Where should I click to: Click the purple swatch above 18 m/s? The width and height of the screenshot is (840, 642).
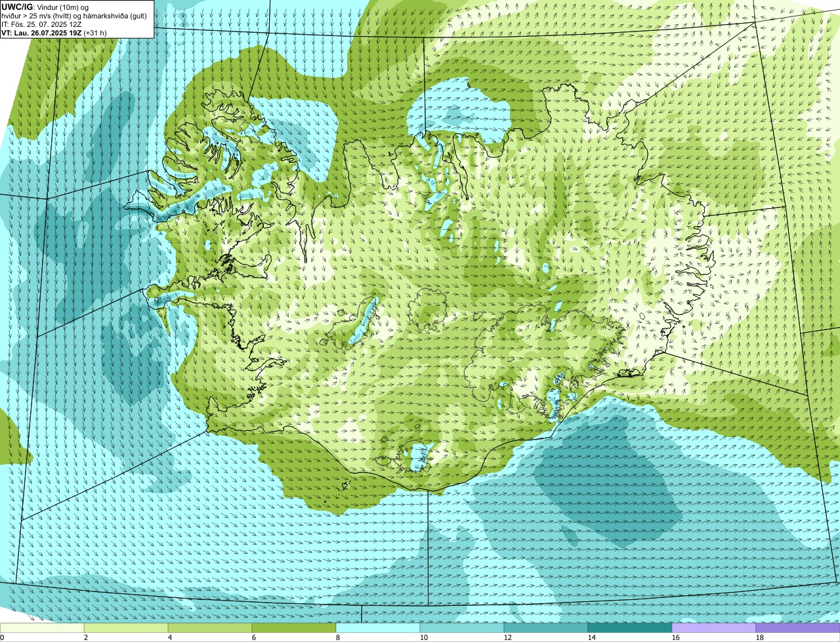798,628
